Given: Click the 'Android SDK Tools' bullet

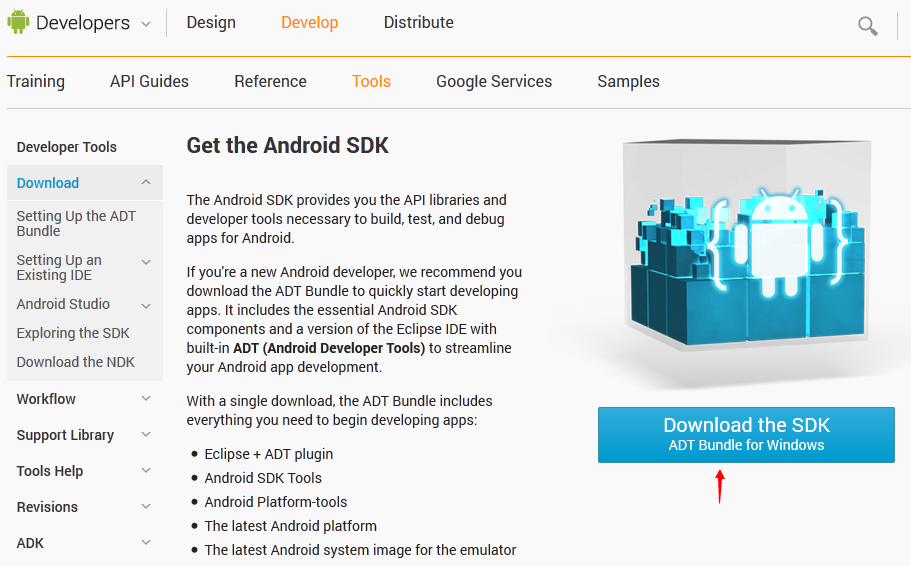Looking at the screenshot, I should 263,478.
